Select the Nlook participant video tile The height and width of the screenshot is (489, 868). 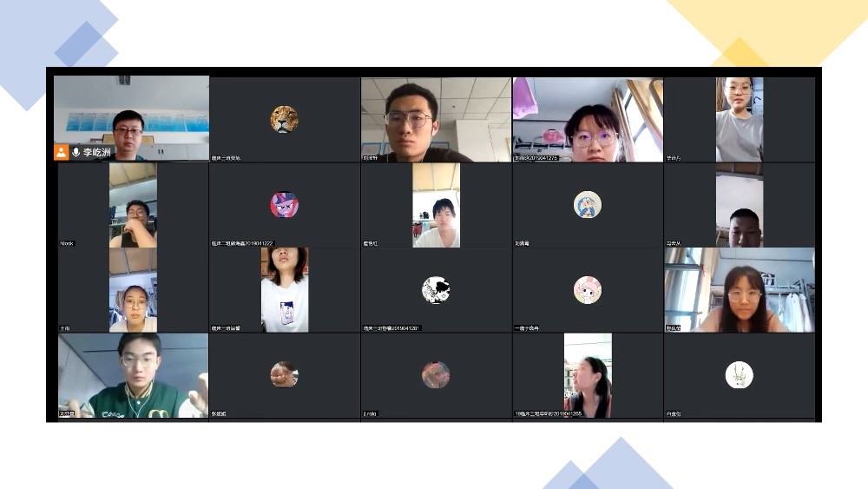point(133,206)
